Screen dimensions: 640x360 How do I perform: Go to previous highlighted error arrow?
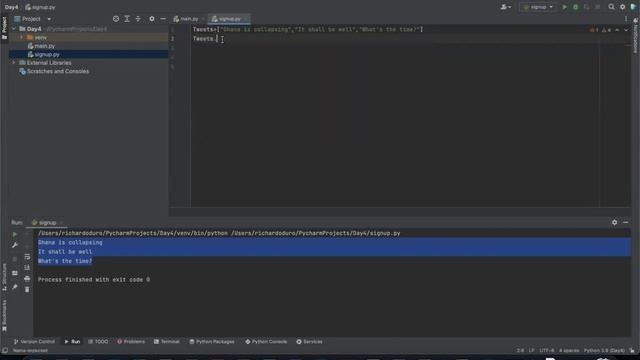(x=617, y=30)
